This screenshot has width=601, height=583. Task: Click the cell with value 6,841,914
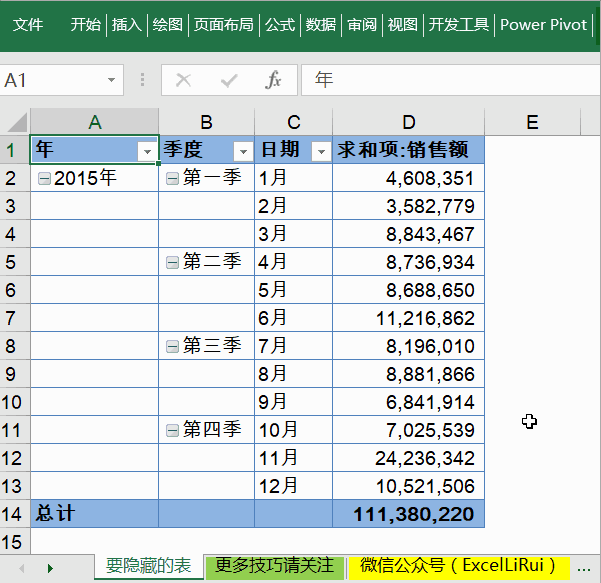pyautogui.click(x=409, y=402)
